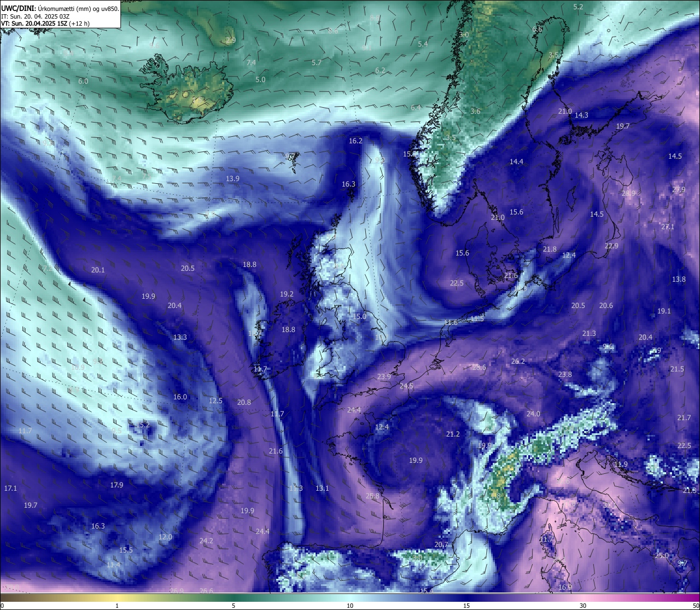
Task: Click the map value '6.6' over northern Scandinavia
Action: [537, 29]
